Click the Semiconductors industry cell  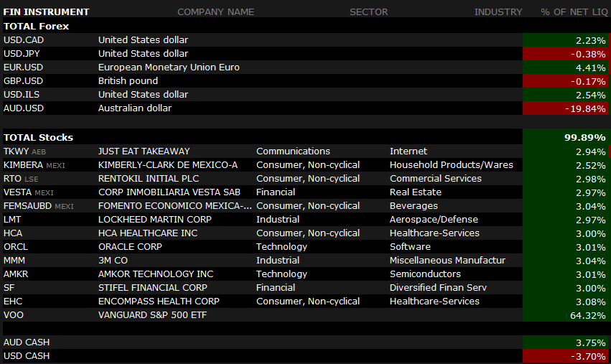(425, 274)
